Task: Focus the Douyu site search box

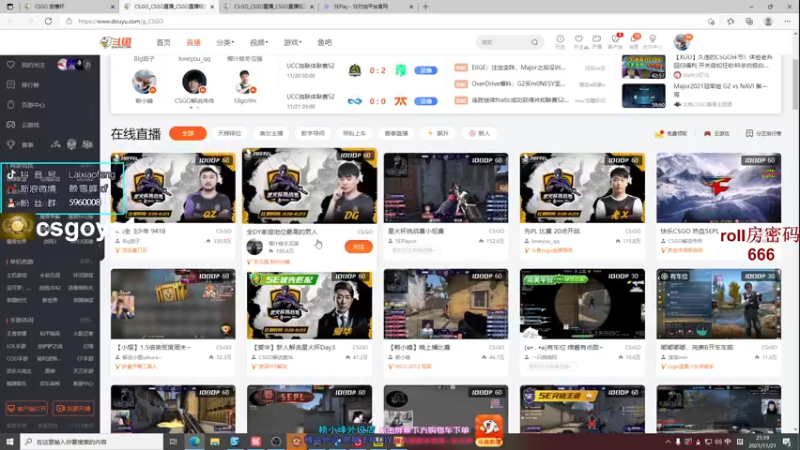Action: (503, 42)
